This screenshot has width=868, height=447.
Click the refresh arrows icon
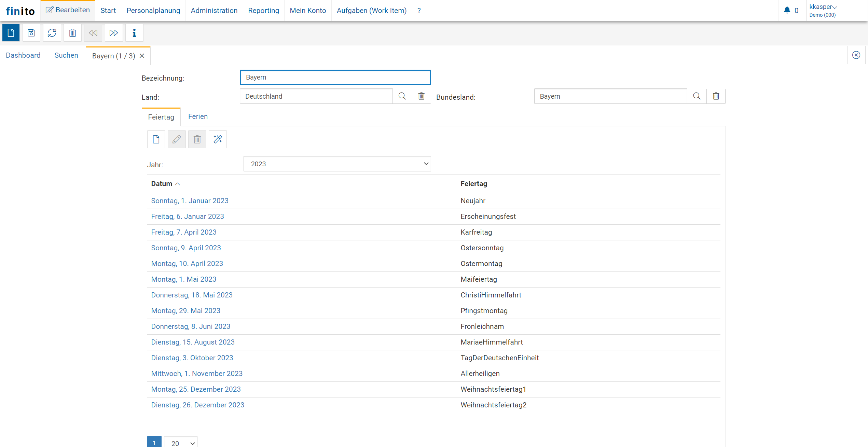coord(52,33)
